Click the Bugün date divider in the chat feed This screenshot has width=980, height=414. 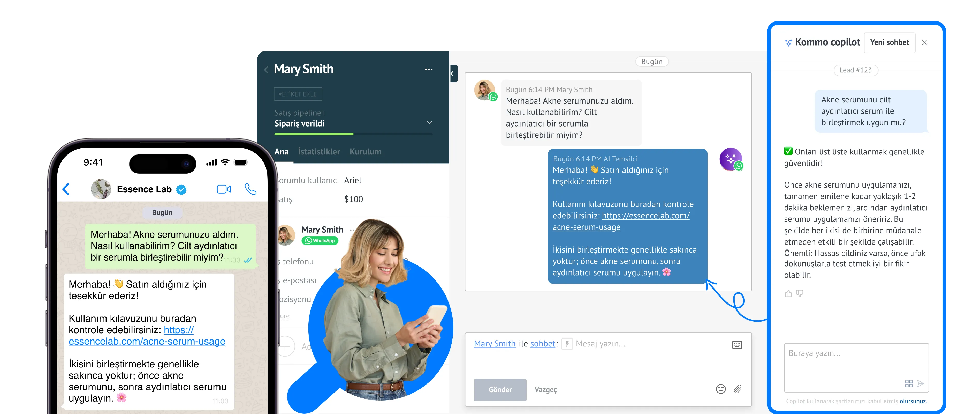coord(652,62)
